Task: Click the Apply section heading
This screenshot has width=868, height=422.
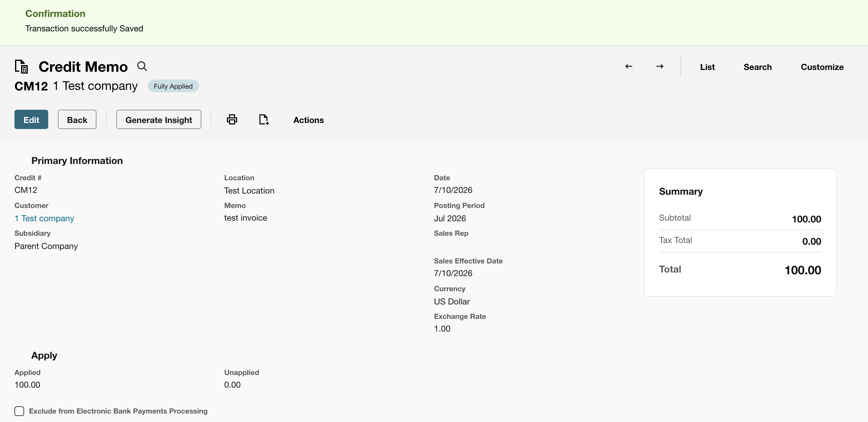Action: coord(44,355)
